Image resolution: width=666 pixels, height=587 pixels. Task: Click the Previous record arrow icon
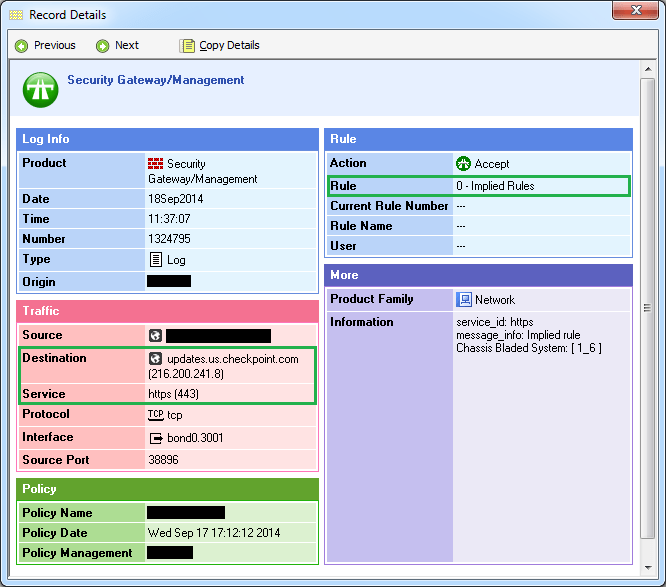tap(21, 46)
